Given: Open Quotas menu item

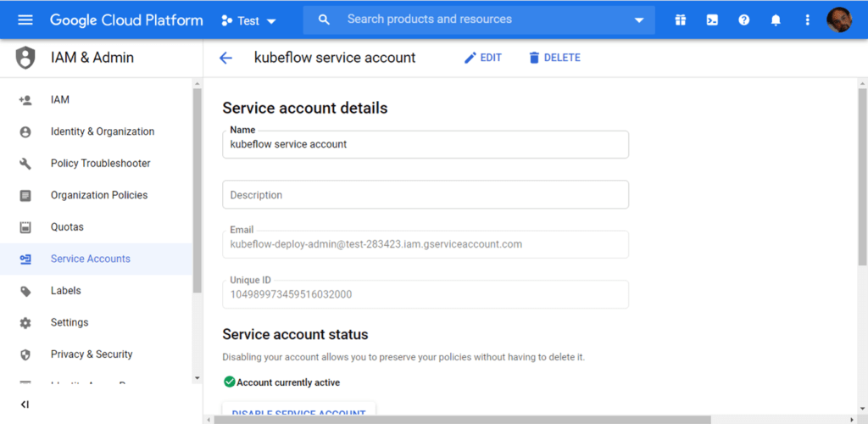Looking at the screenshot, I should pos(97,227).
